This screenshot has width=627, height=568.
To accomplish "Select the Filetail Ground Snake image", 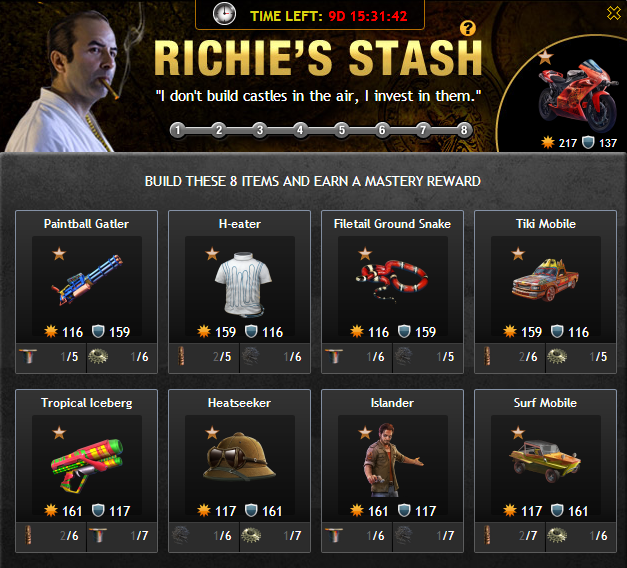I will pos(392,280).
